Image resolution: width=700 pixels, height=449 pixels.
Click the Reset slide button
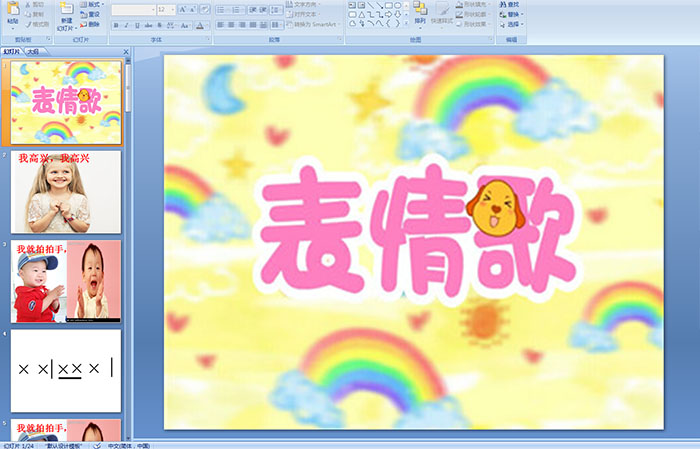(x=90, y=14)
